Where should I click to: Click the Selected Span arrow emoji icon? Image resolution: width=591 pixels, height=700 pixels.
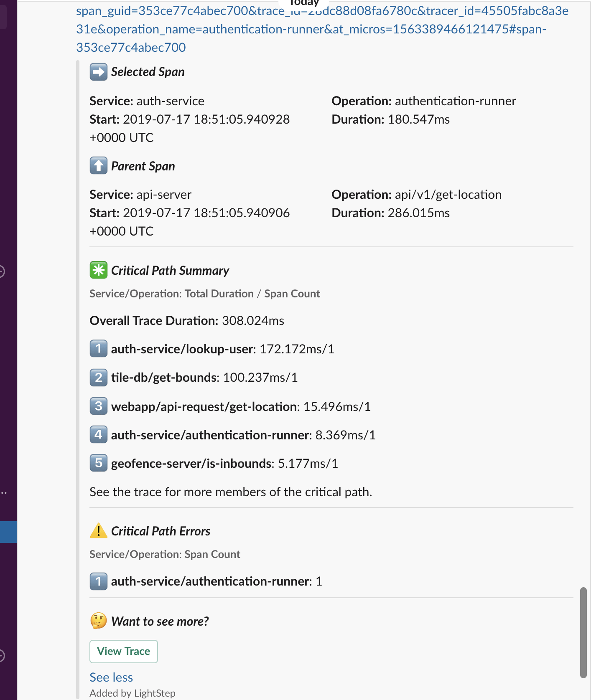pyautogui.click(x=98, y=71)
